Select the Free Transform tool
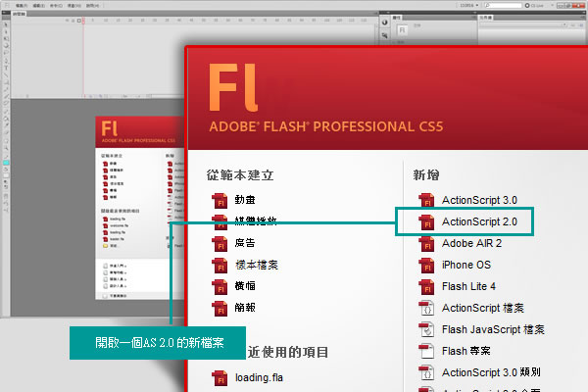The height and width of the screenshot is (392, 588). click(6, 38)
